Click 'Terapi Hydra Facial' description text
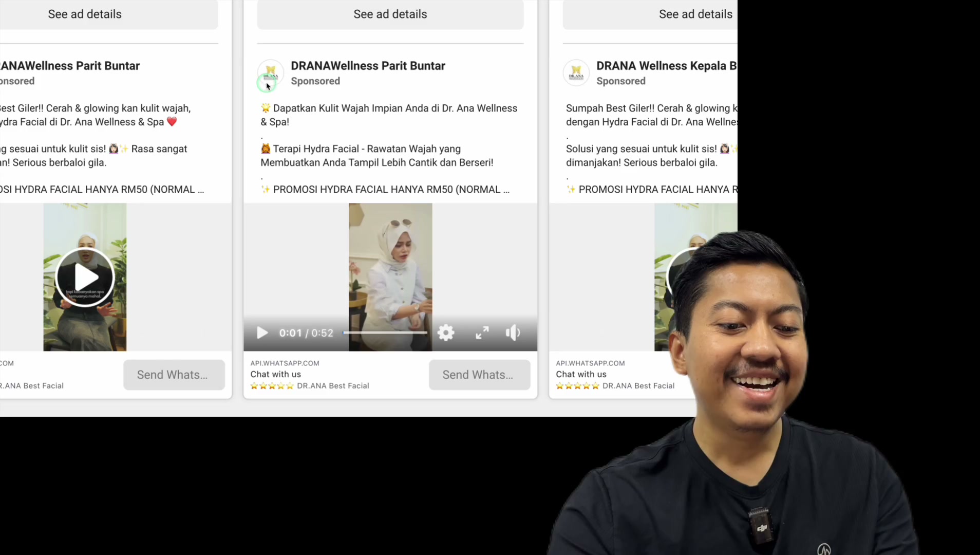980x555 pixels. tap(376, 156)
